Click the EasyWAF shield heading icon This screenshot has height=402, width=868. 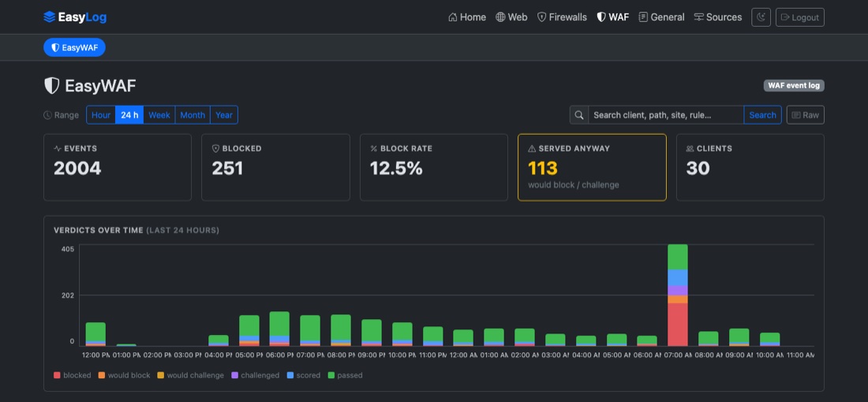51,86
